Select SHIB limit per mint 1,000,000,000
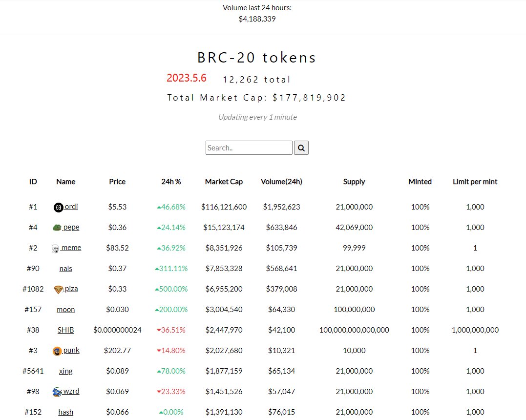 point(475,330)
